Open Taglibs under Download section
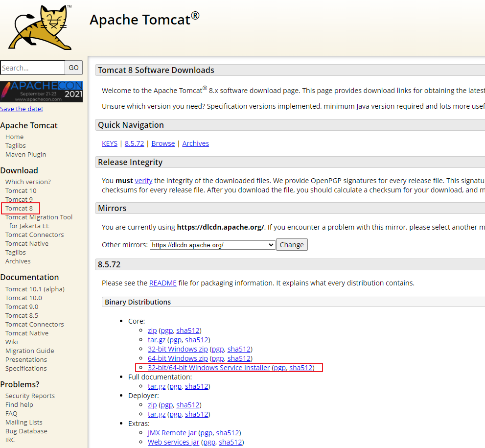Image resolution: width=485 pixels, height=448 pixels. [x=16, y=253]
